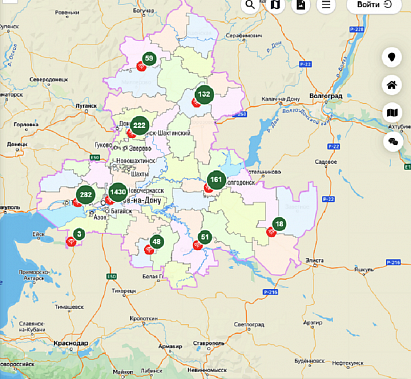Click the Краснодар city label
This screenshot has width=411, height=379.
pos(71,343)
